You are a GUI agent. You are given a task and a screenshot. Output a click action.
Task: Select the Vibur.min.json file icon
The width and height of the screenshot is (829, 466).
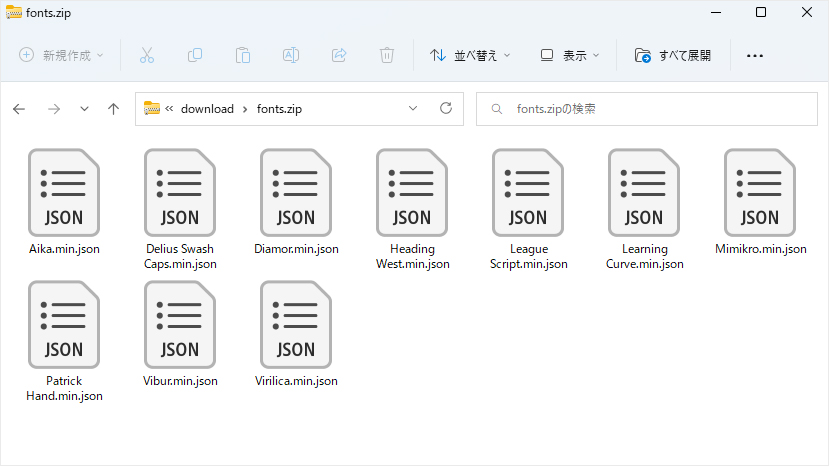(x=180, y=325)
